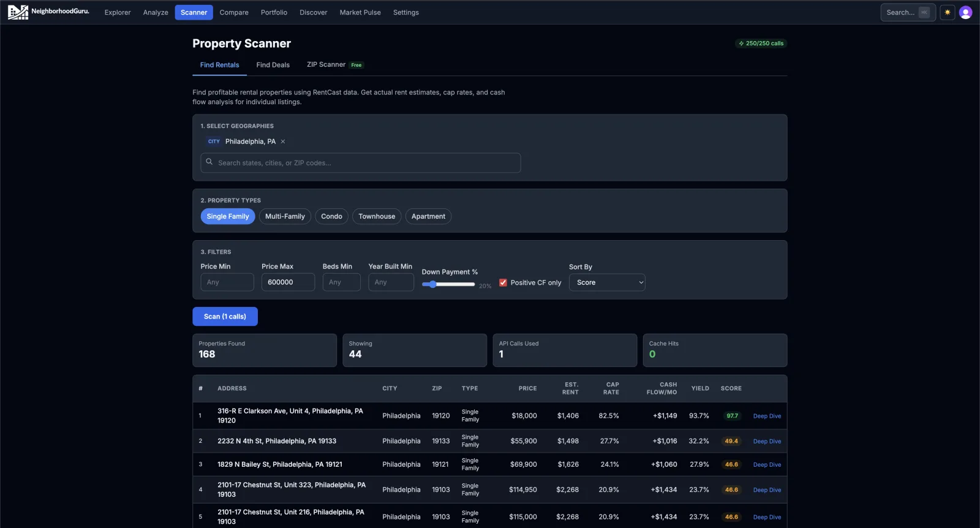
Task: Open Deep Dive for Chestnut St Unit 216
Action: tap(767, 517)
